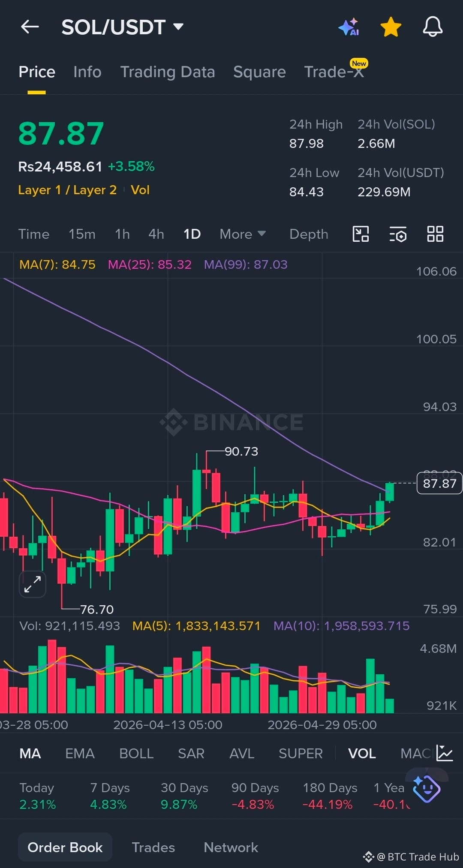Select the 1D timeframe
This screenshot has height=868, width=463.
point(192,234)
